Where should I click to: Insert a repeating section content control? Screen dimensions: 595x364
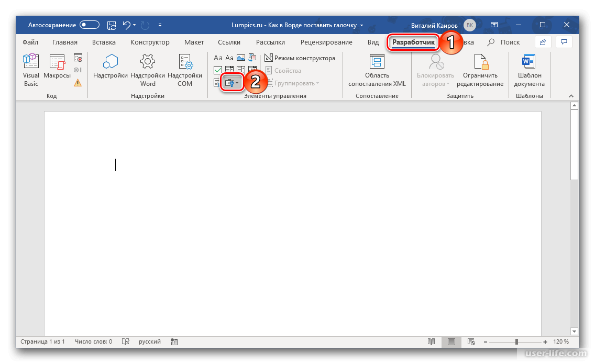216,83
